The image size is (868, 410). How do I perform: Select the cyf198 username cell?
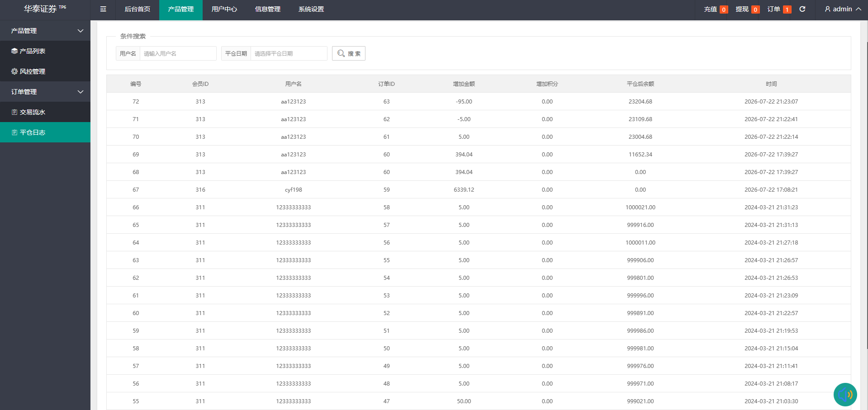(x=294, y=190)
